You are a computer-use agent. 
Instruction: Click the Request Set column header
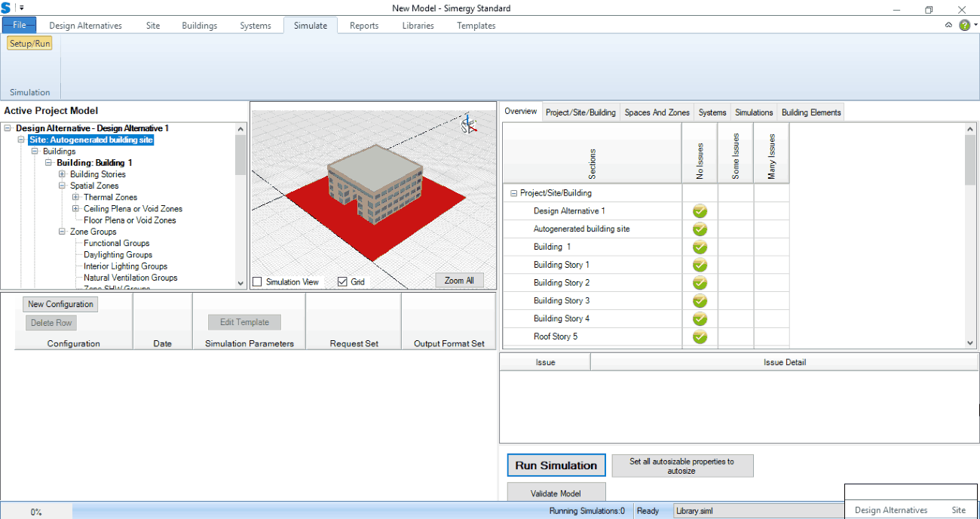coord(354,343)
